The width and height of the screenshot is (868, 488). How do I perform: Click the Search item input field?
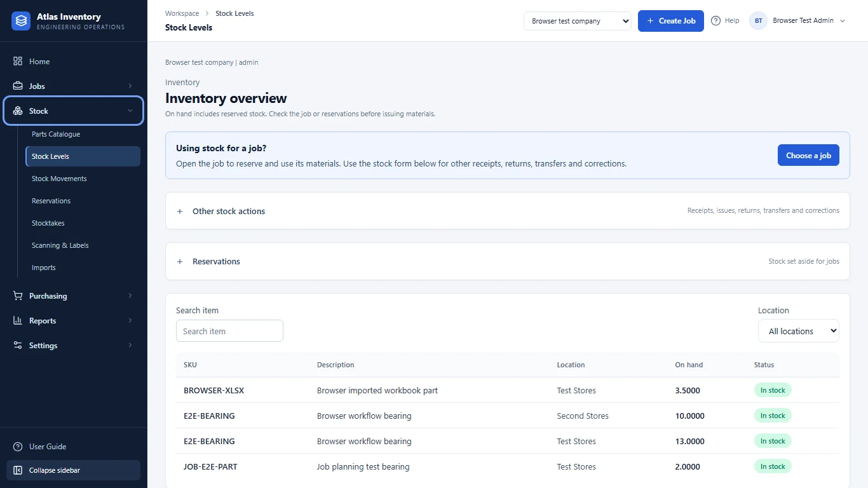pos(229,331)
